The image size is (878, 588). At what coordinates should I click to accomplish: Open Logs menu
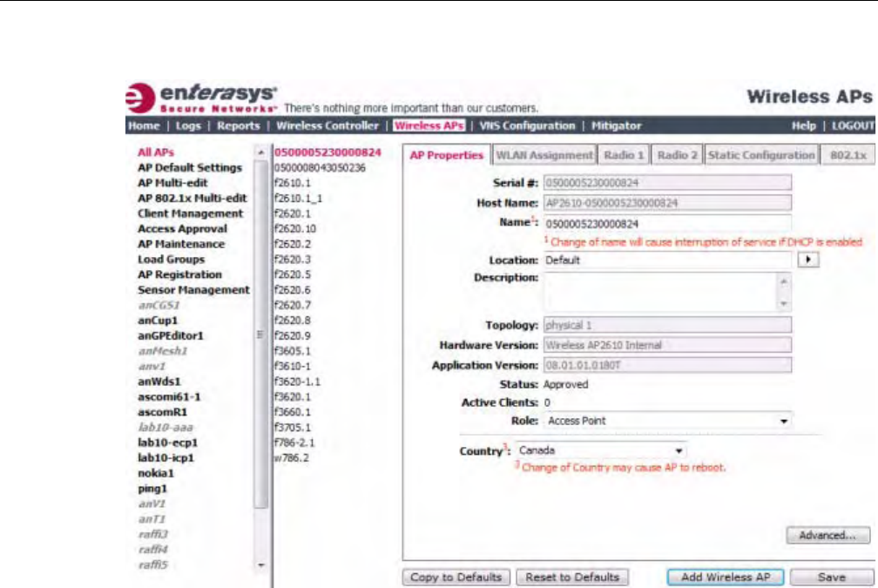pos(188,126)
